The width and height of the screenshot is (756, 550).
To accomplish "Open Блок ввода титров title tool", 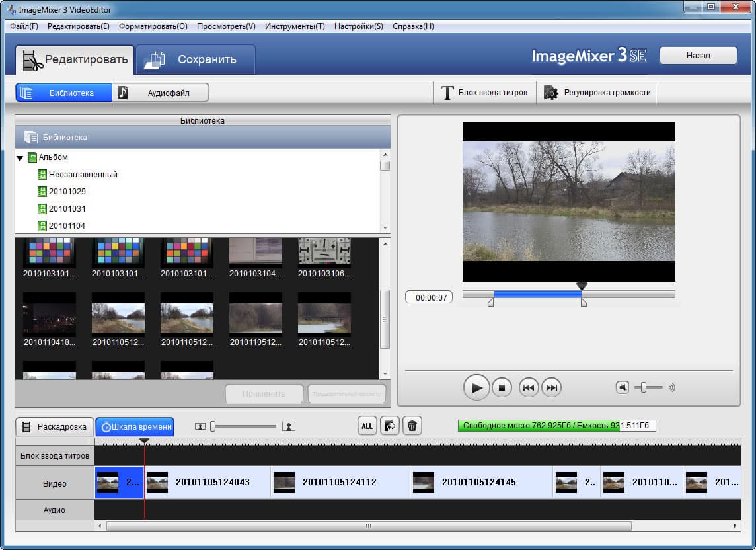I will click(x=484, y=92).
